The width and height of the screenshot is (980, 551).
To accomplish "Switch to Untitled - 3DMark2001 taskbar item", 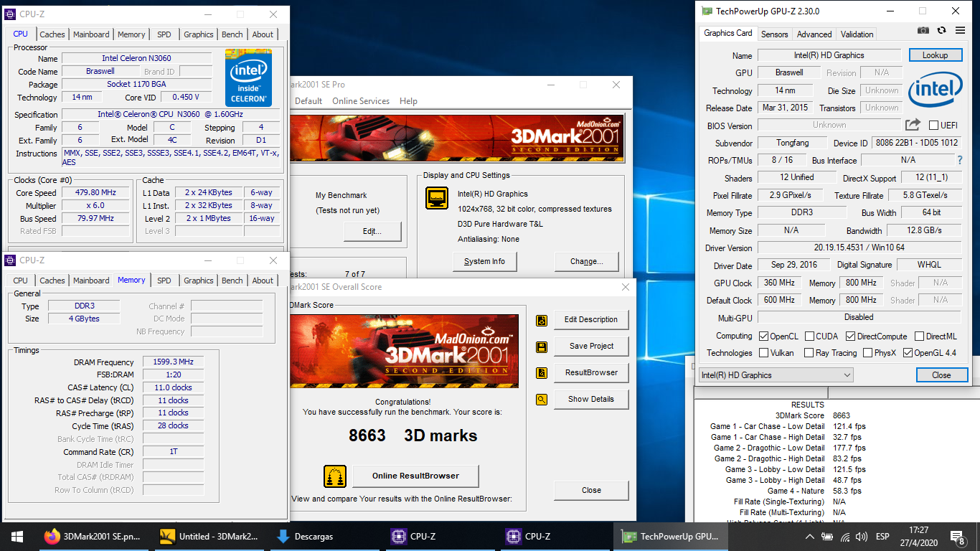I will tap(208, 536).
